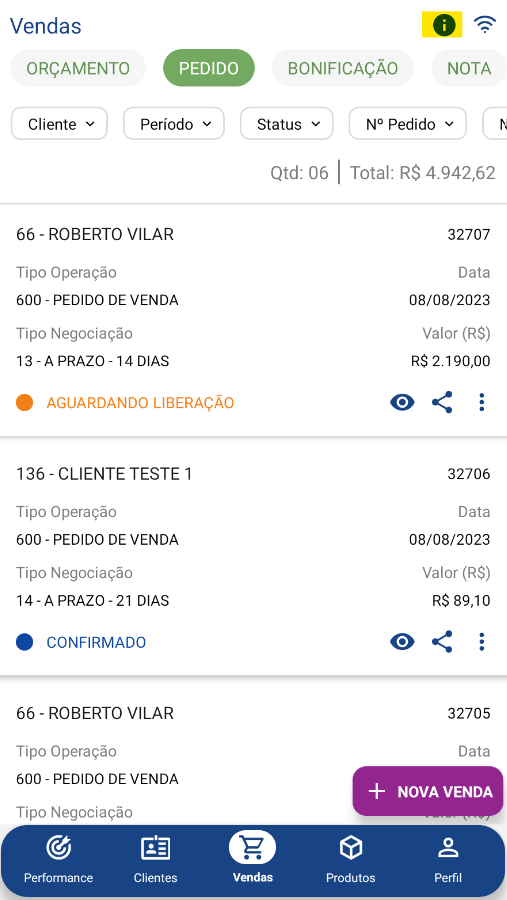Open Perfil in bottom navigation
This screenshot has width=507, height=900.
[448, 859]
